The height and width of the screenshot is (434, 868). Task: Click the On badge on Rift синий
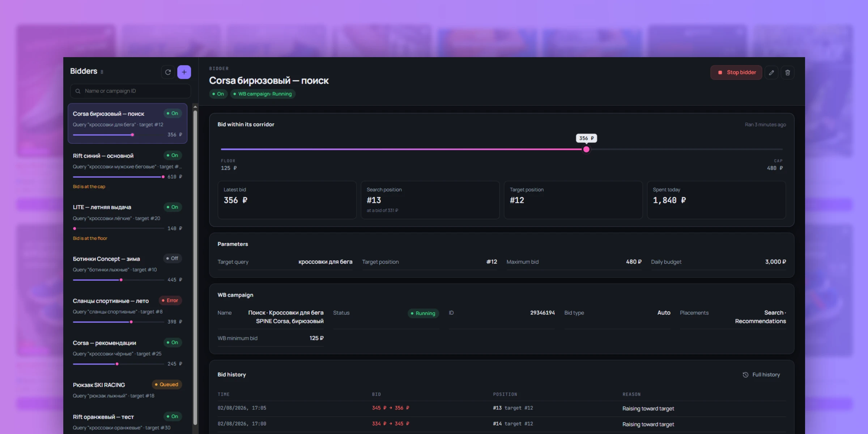click(x=173, y=155)
